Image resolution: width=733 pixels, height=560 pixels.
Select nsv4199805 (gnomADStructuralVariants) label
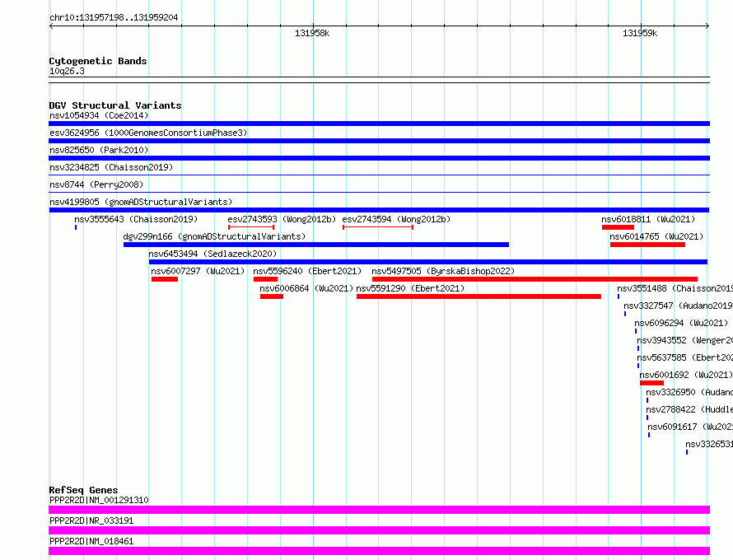coord(141,202)
